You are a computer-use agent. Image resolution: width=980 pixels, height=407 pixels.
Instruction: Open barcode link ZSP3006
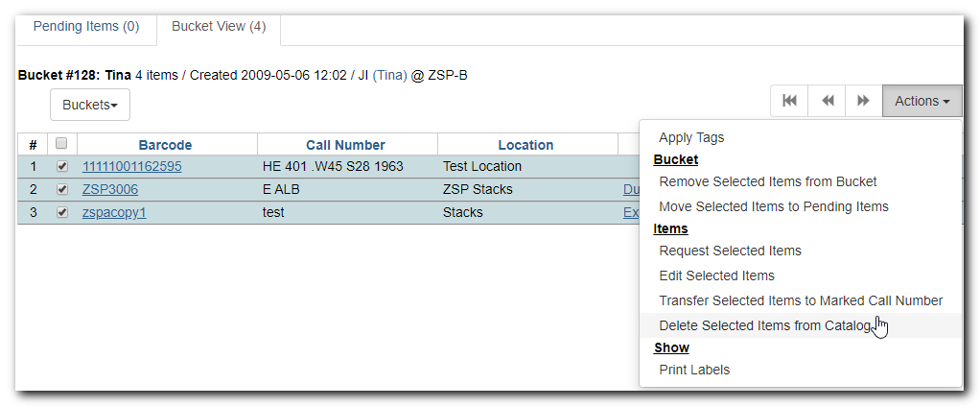tap(110, 189)
